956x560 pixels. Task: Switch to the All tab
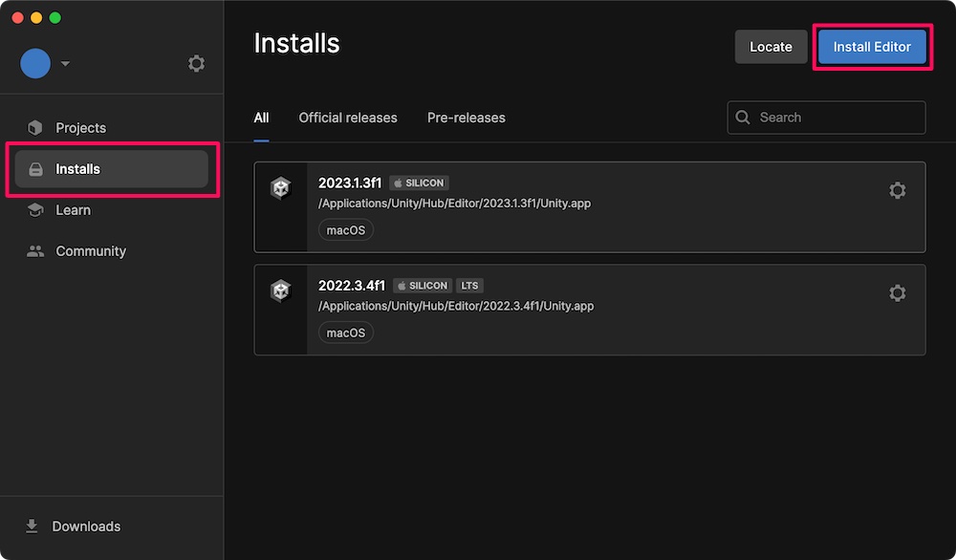(261, 118)
